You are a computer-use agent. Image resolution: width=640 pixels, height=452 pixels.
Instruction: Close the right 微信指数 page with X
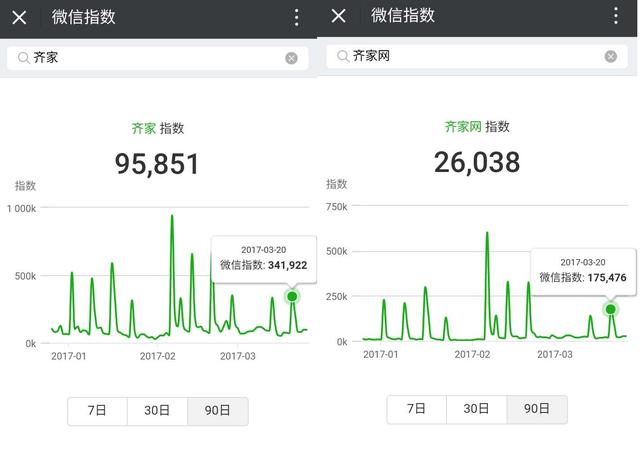tap(338, 16)
